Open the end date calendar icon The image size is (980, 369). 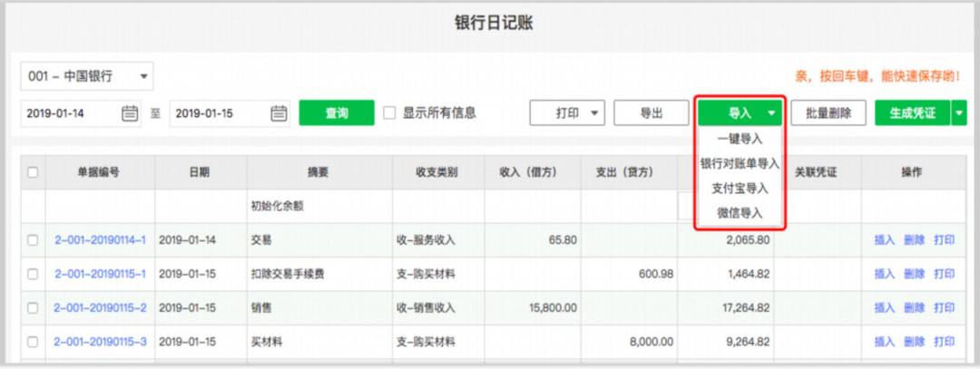click(279, 113)
